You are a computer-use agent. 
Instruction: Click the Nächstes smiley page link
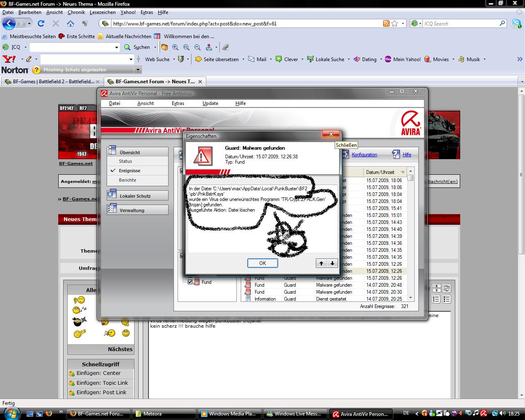pyautogui.click(x=120, y=349)
